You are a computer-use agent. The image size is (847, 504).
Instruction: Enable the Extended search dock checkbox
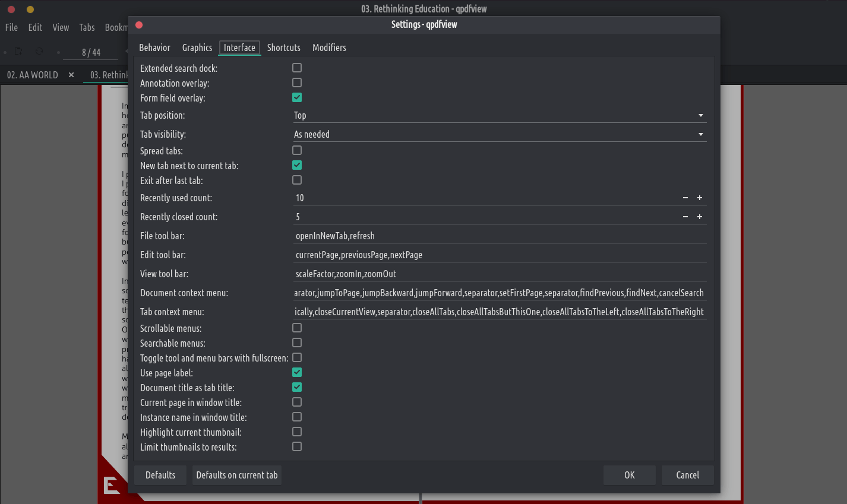click(x=297, y=68)
